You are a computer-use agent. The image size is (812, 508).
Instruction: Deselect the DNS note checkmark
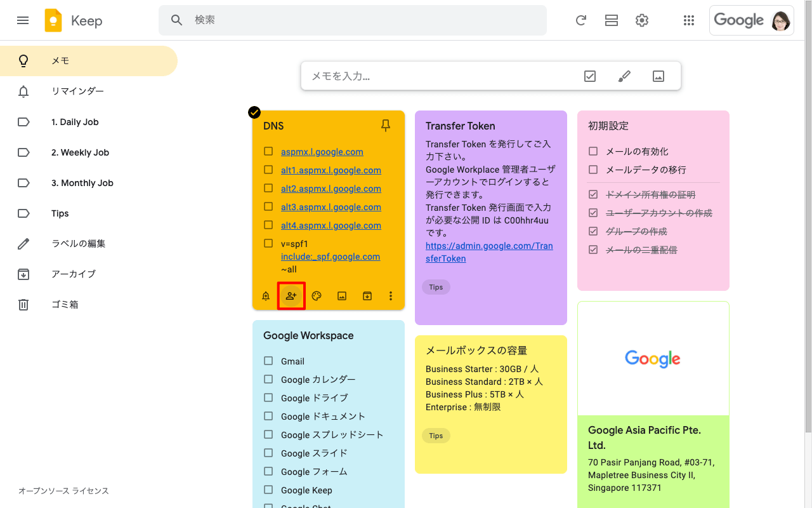(x=254, y=112)
